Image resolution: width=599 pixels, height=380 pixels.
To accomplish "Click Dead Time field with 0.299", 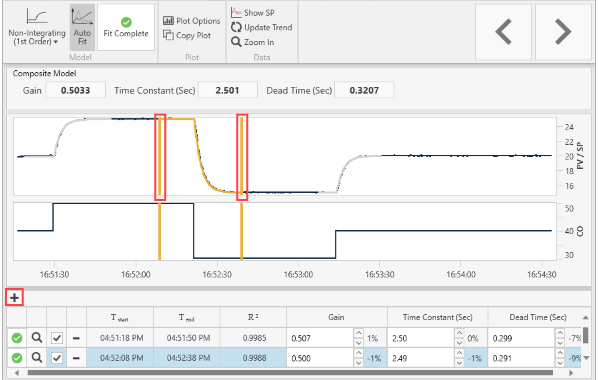I will click(x=521, y=338).
